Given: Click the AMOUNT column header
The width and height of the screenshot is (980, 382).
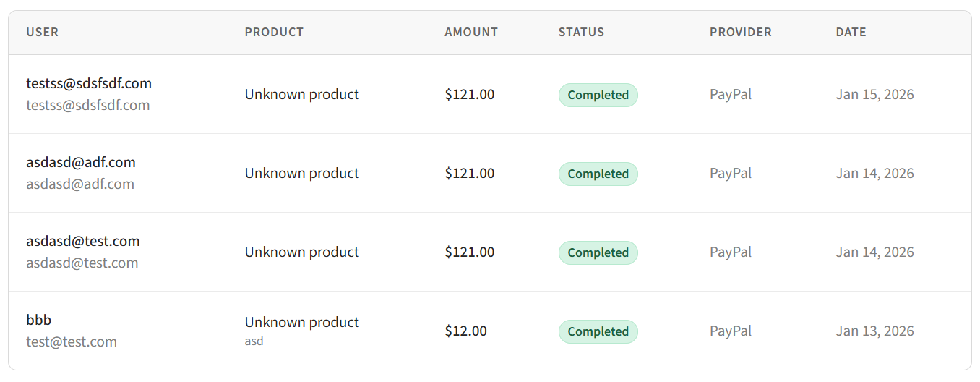Looking at the screenshot, I should pos(471,32).
